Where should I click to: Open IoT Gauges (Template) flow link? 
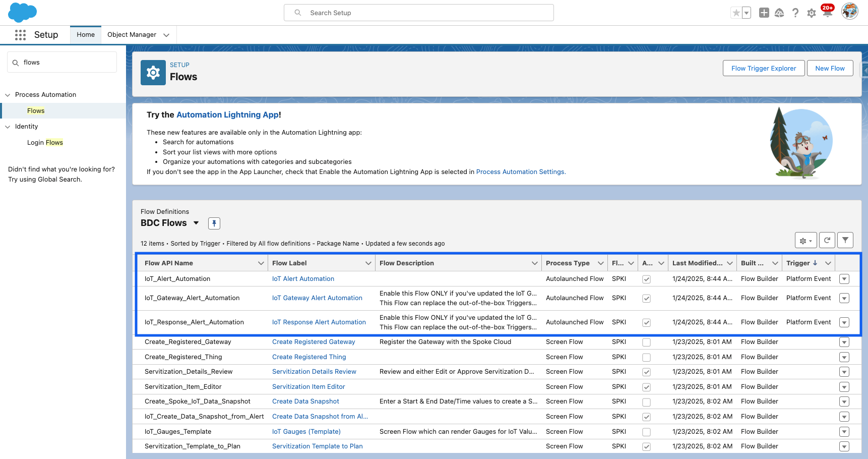coord(306,432)
